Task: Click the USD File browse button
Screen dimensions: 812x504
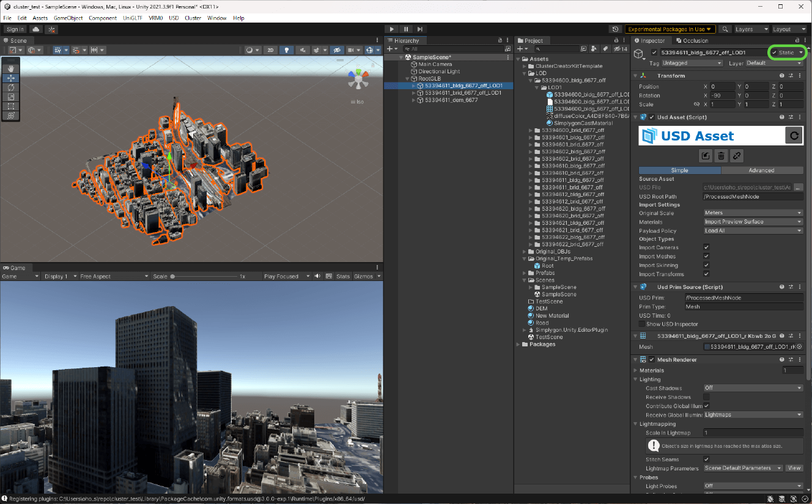Action: coord(798,188)
